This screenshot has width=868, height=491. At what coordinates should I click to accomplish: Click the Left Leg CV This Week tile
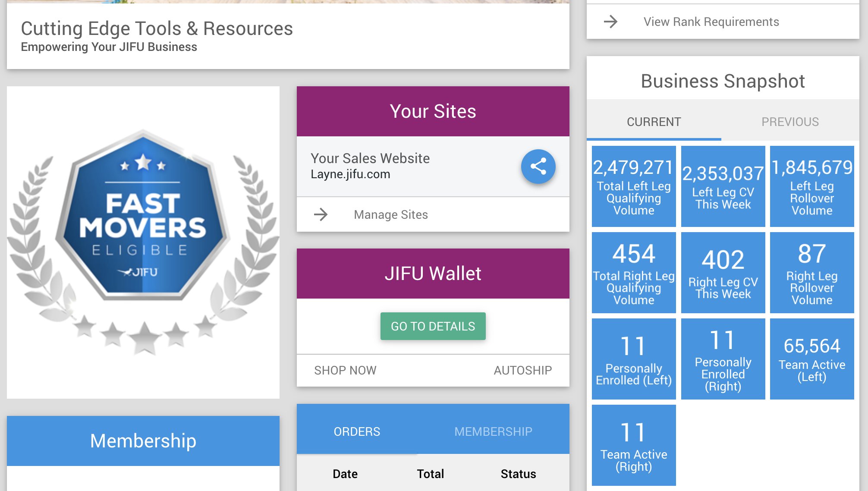(x=723, y=186)
